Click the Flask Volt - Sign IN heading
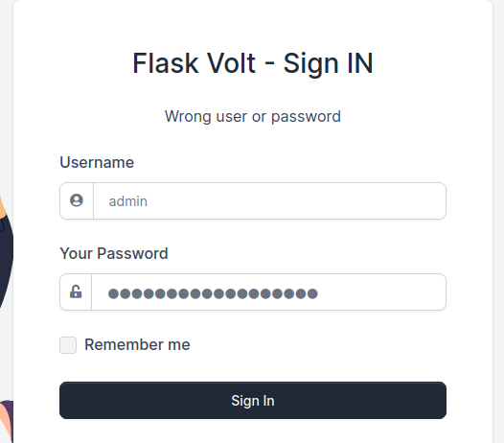Image resolution: width=504 pixels, height=443 pixels. point(253,63)
